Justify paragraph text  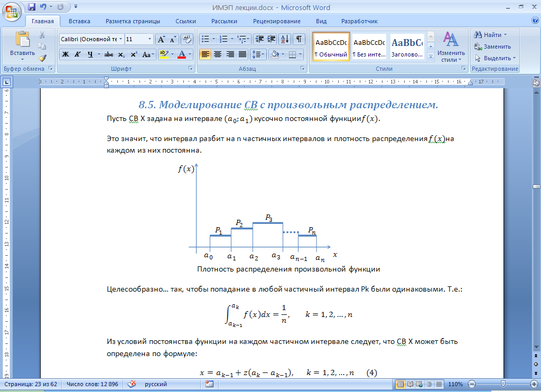(x=242, y=54)
